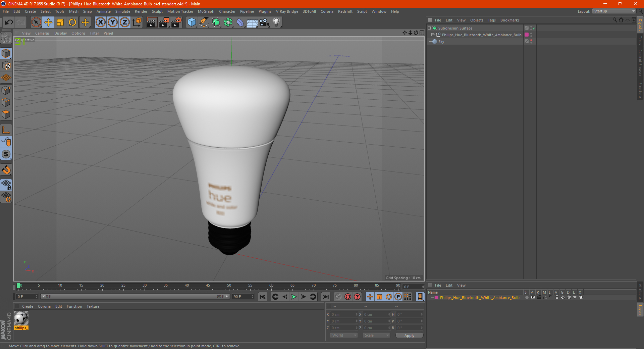The image size is (644, 349).
Task: Toggle layer lock for Philips layer
Action: 550,297
